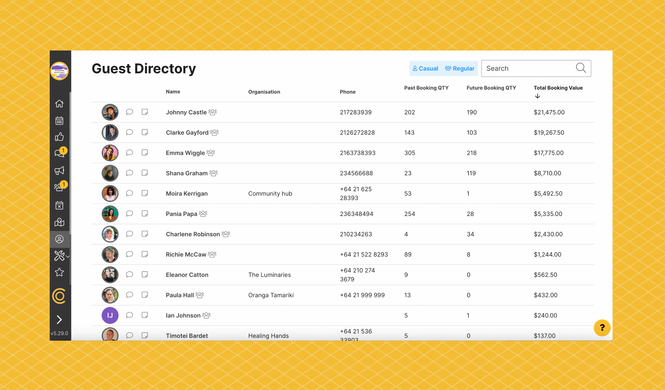This screenshot has height=390, width=665.
Task: Open note icon for Emma Wiggle
Action: tap(145, 153)
